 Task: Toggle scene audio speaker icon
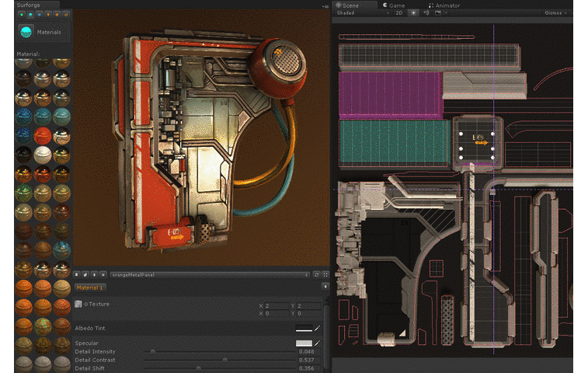426,13
